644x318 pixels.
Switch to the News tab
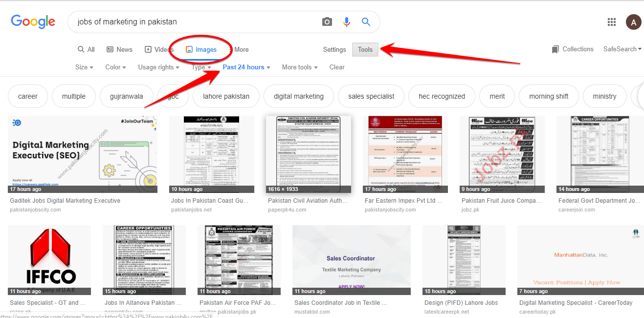(x=119, y=49)
